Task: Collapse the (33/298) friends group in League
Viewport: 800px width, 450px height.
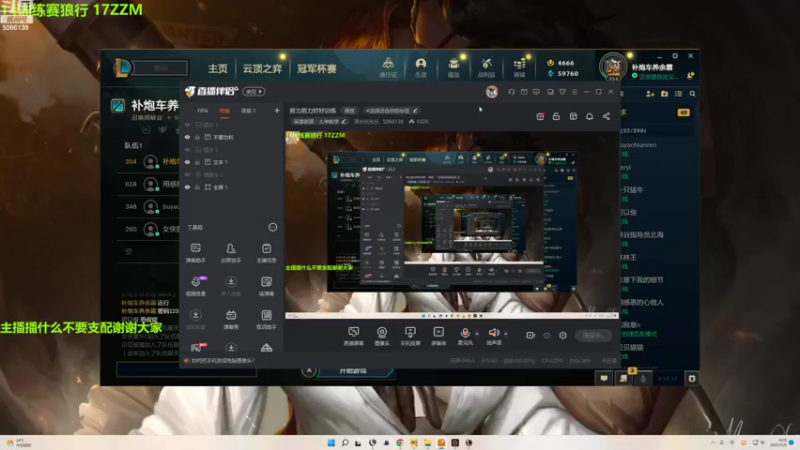Action: [x=633, y=131]
